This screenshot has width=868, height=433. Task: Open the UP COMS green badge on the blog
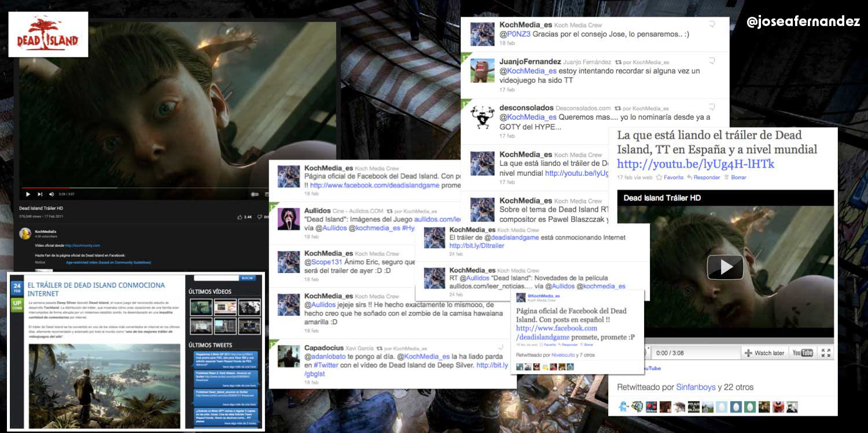coord(17,305)
